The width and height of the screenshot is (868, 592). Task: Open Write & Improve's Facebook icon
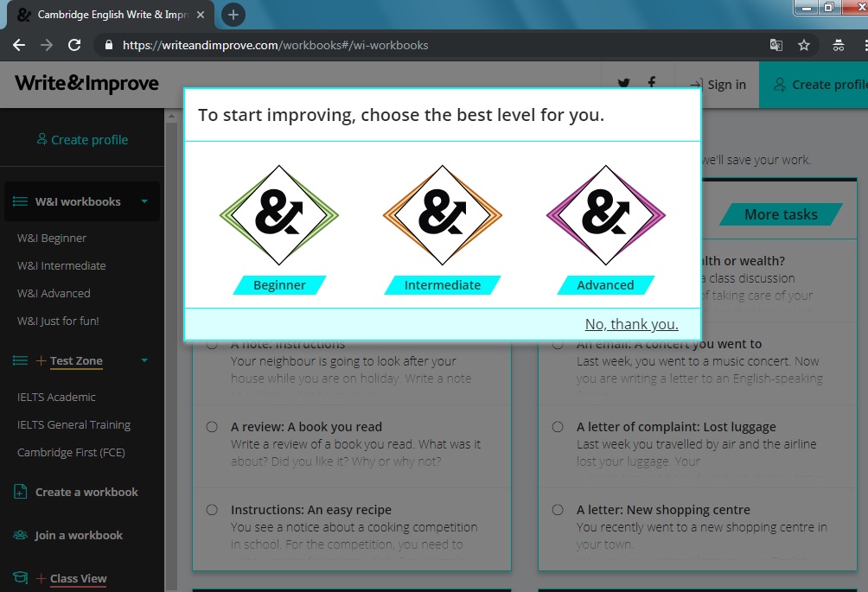(x=651, y=83)
